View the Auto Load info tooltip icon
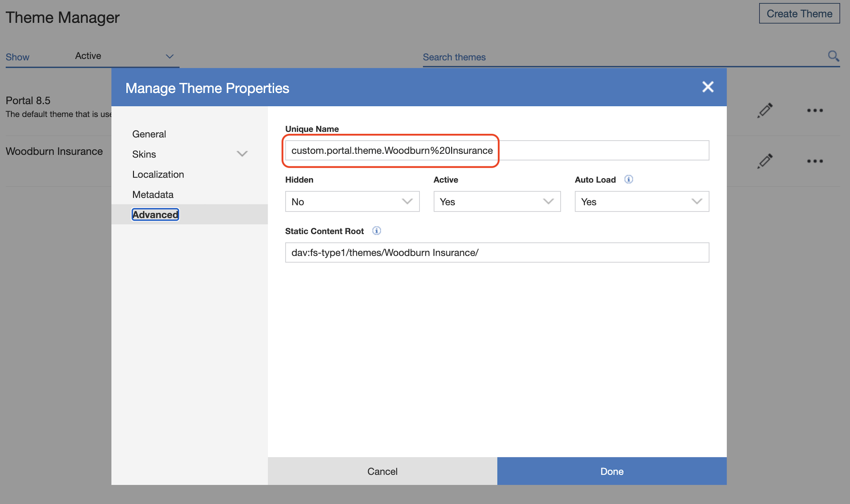 tap(629, 179)
